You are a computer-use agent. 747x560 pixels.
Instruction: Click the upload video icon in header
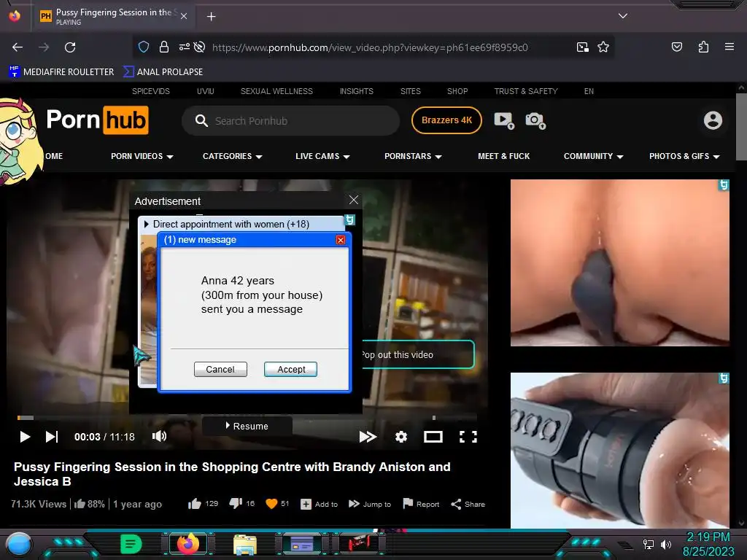(503, 120)
